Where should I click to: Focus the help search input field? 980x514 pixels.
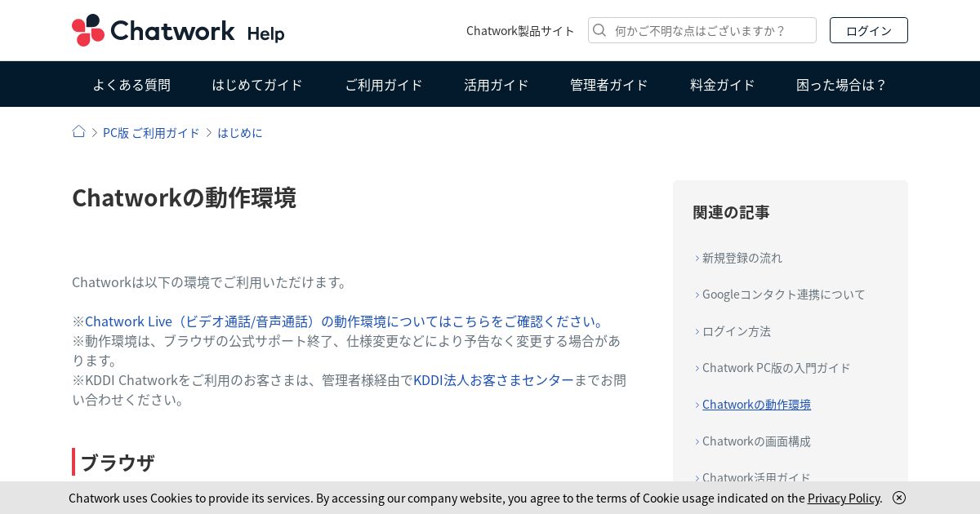[702, 30]
